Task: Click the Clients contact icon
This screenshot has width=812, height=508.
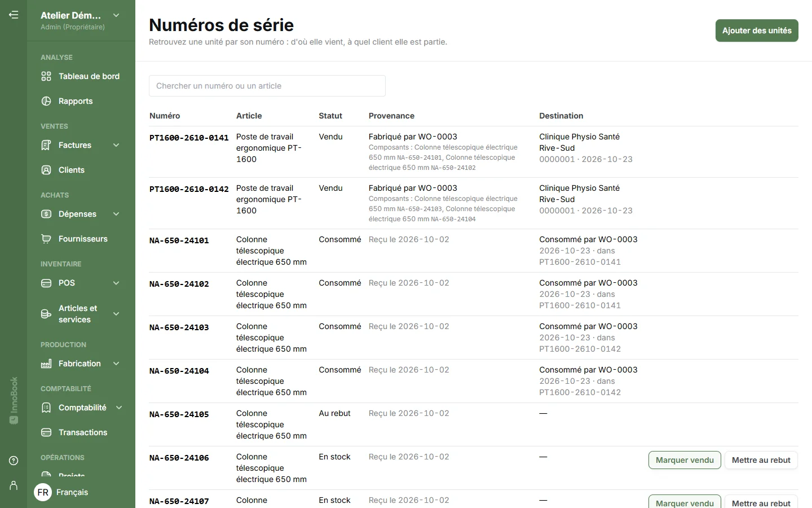Action: click(x=46, y=170)
